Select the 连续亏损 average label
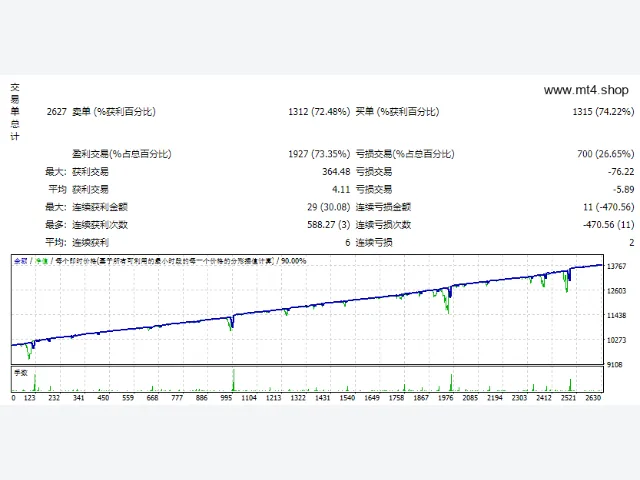 coord(374,242)
